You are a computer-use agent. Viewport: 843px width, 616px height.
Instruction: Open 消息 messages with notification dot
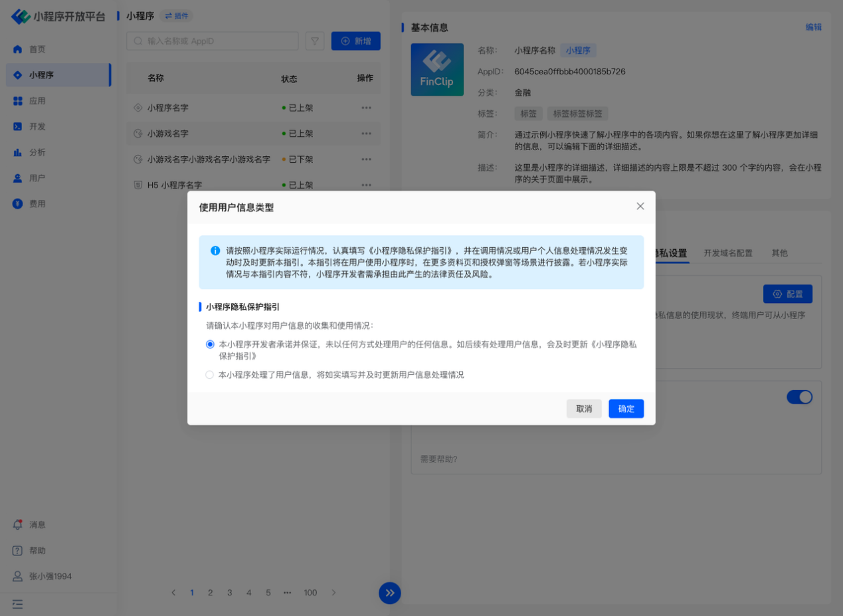click(37, 524)
